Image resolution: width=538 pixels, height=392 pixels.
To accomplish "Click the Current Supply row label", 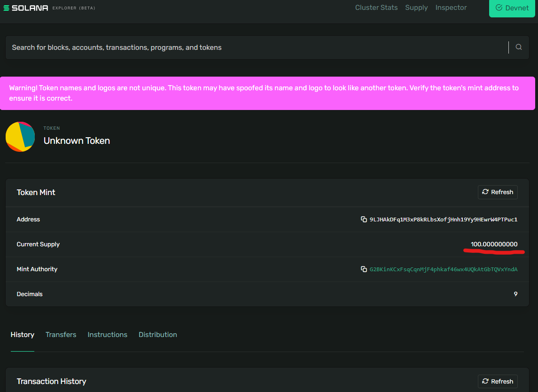I will 38,244.
